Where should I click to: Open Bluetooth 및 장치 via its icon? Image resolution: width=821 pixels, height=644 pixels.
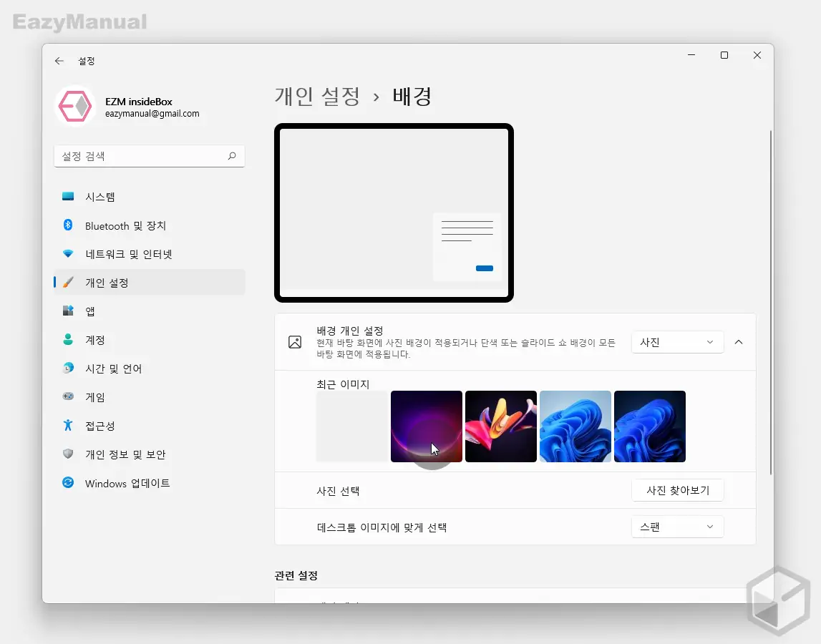pos(68,225)
